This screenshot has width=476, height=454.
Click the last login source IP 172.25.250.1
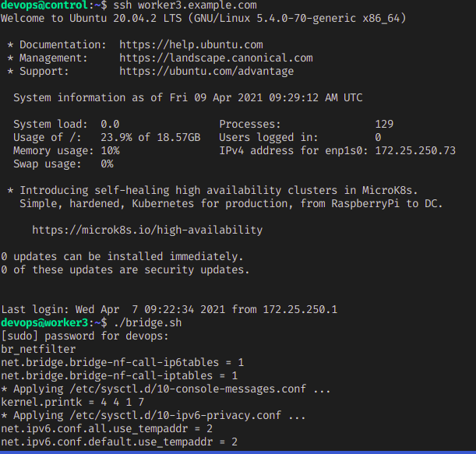coord(300,310)
